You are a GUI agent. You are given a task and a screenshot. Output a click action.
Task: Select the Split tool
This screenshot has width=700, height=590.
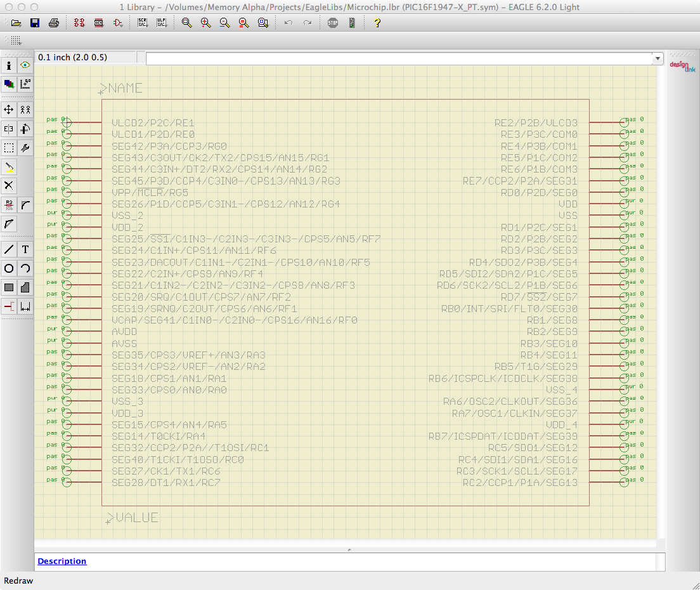pos(9,224)
